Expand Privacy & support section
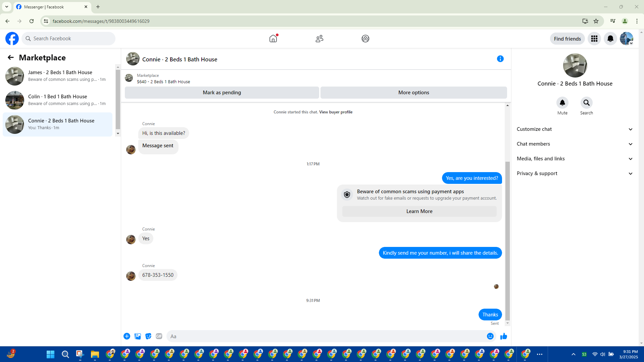Screen dimensions: 644x362 (x=575, y=173)
